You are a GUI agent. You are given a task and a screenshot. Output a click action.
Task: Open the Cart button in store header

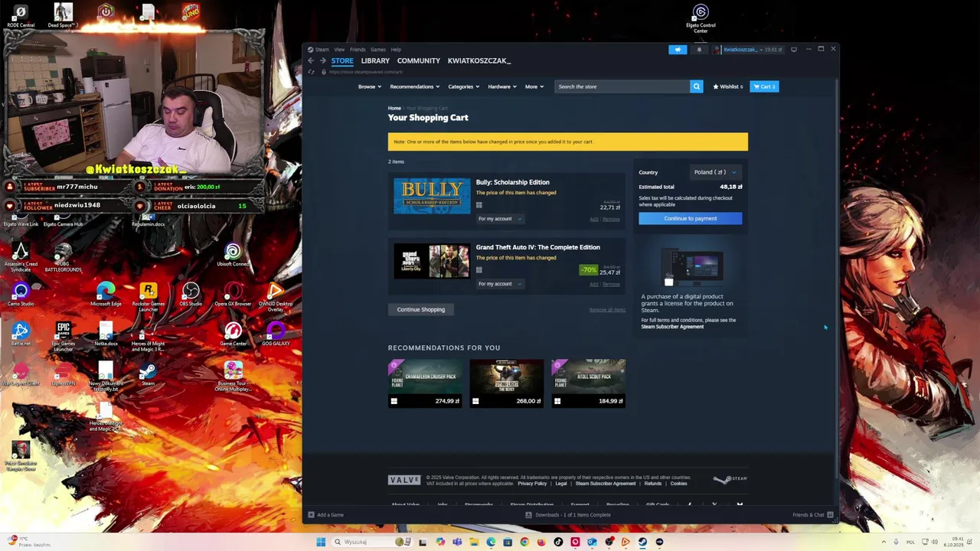[x=764, y=86]
